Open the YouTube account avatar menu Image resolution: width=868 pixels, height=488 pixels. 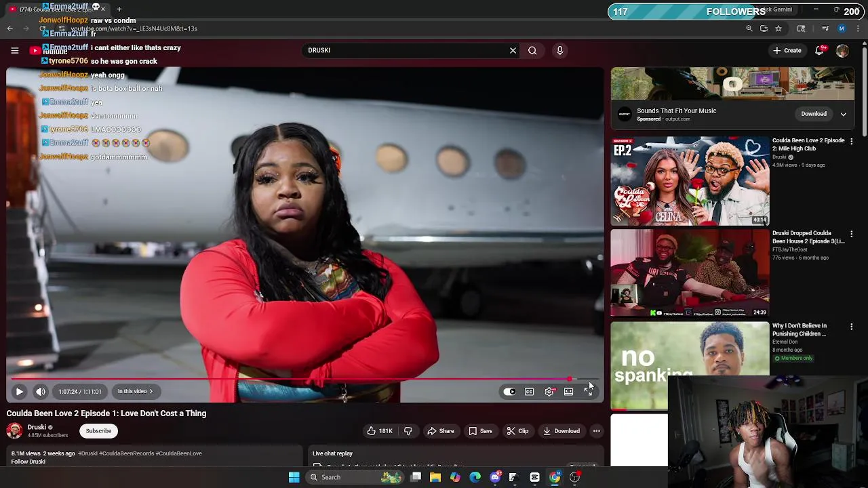842,50
